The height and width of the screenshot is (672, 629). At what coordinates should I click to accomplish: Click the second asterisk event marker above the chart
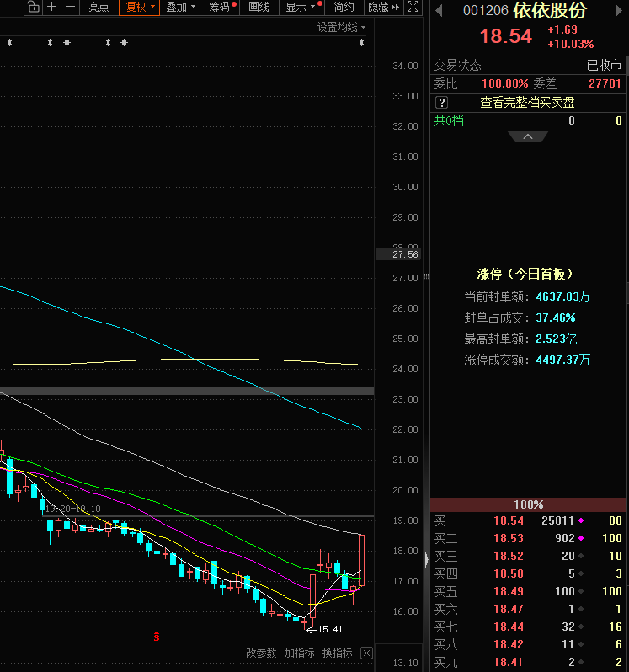125,42
